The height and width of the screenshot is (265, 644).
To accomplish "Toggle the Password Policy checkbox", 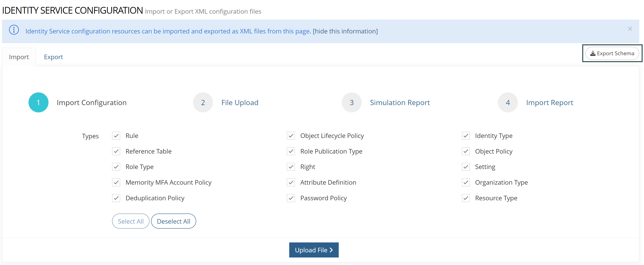I will coord(291,198).
